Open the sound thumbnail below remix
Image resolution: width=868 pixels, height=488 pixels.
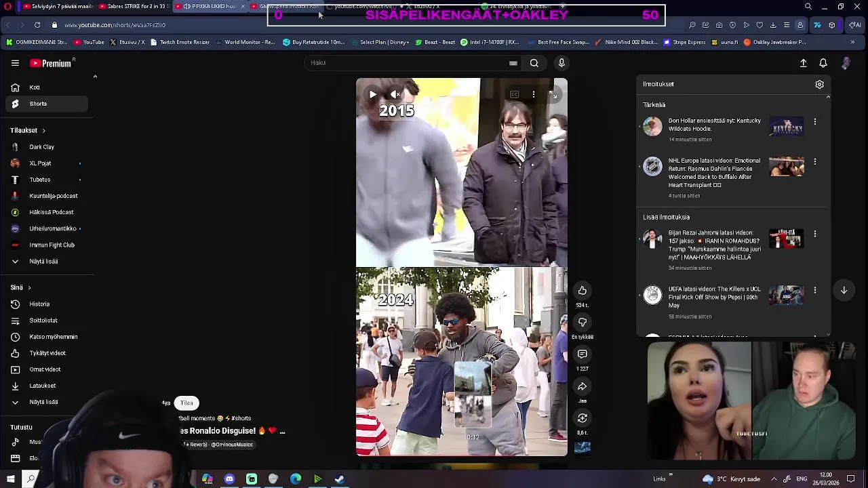[x=583, y=447]
